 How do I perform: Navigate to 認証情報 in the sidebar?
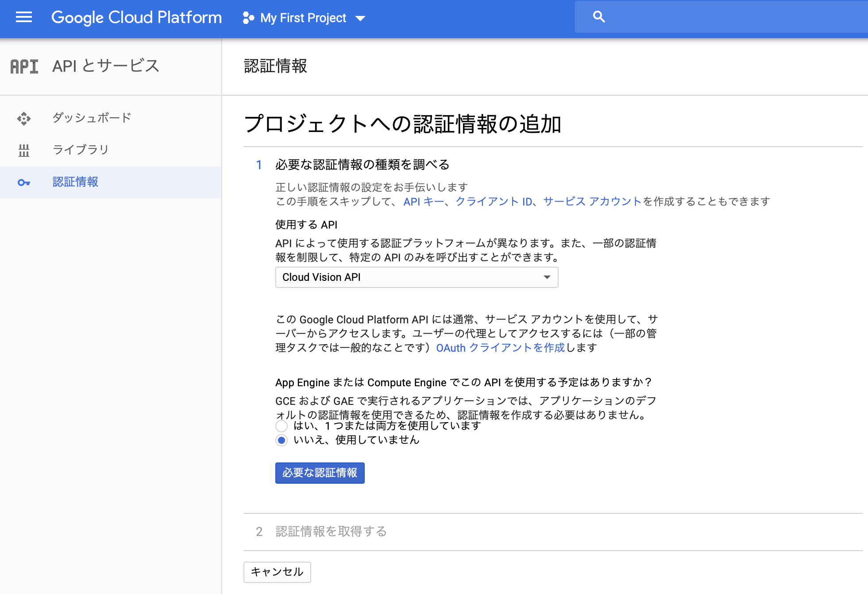(74, 182)
